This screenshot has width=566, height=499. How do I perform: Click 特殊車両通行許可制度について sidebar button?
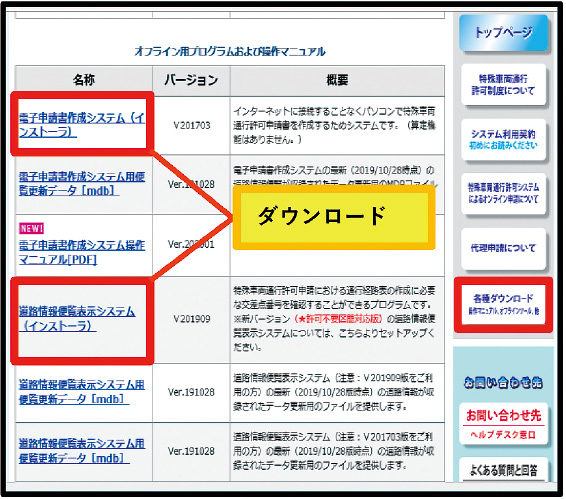(504, 85)
